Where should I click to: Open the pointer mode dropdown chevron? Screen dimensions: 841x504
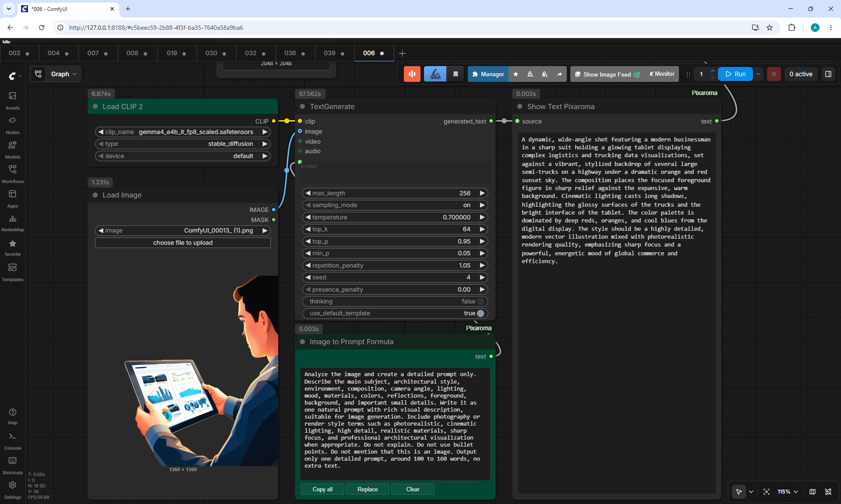(751, 492)
